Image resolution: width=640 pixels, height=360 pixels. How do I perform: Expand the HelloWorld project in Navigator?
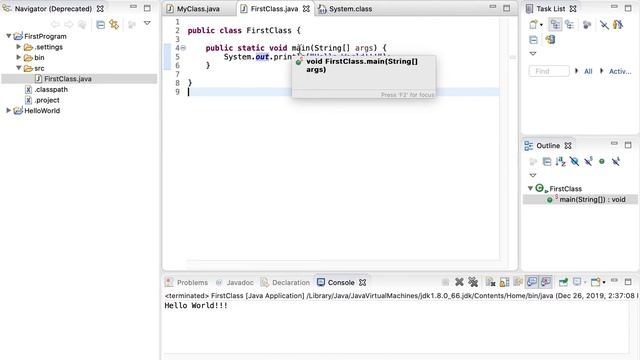[9, 111]
